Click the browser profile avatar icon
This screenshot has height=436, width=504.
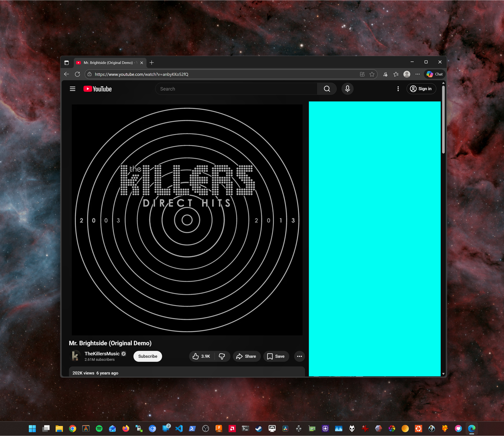pos(407,74)
